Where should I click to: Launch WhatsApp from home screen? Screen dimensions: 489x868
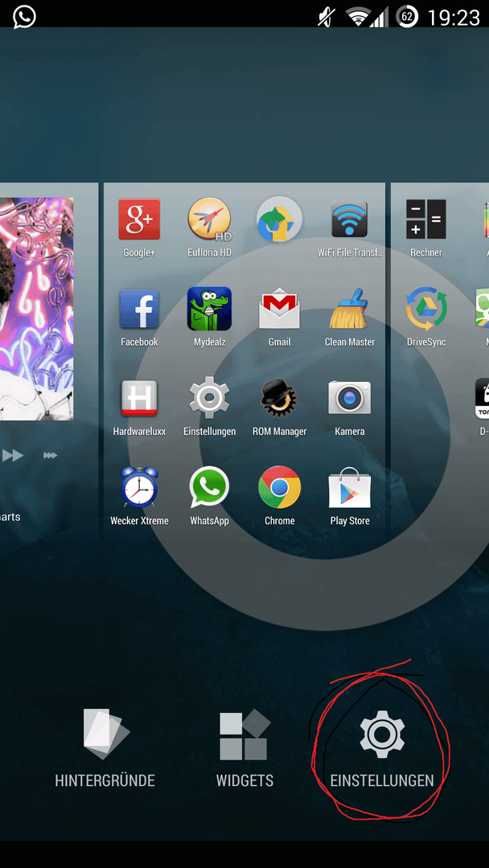coord(209,497)
